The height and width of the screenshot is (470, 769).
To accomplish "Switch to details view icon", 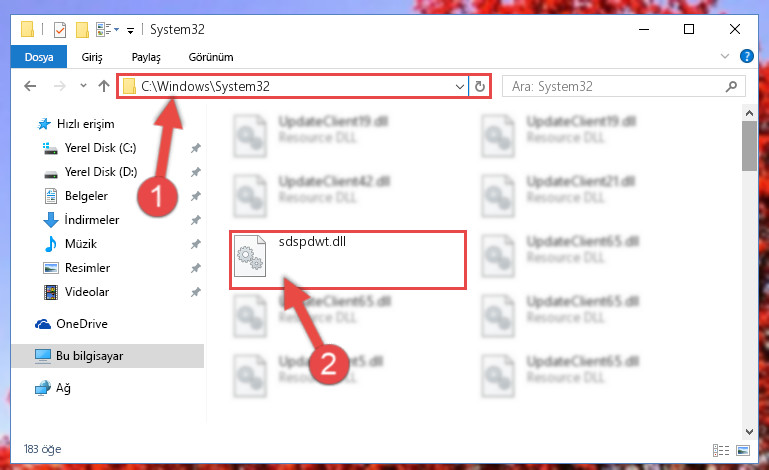I will 720,450.
